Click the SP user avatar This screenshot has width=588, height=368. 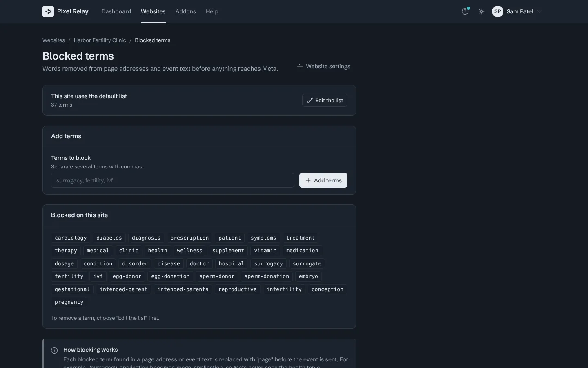pos(497,11)
